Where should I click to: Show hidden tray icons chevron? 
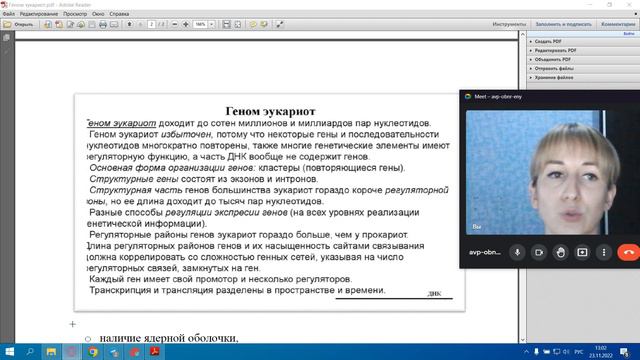(526, 352)
